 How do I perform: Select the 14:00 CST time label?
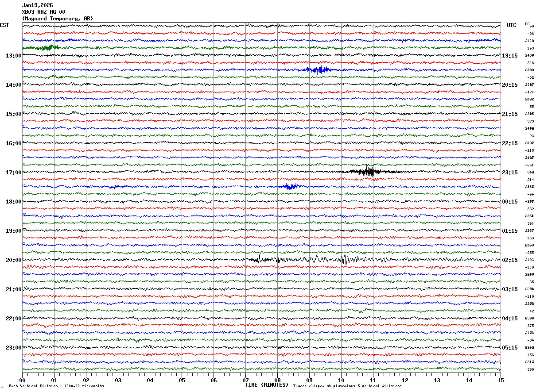pyautogui.click(x=13, y=85)
